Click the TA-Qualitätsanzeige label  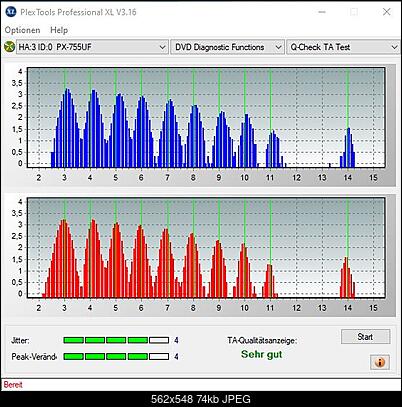[x=262, y=341]
